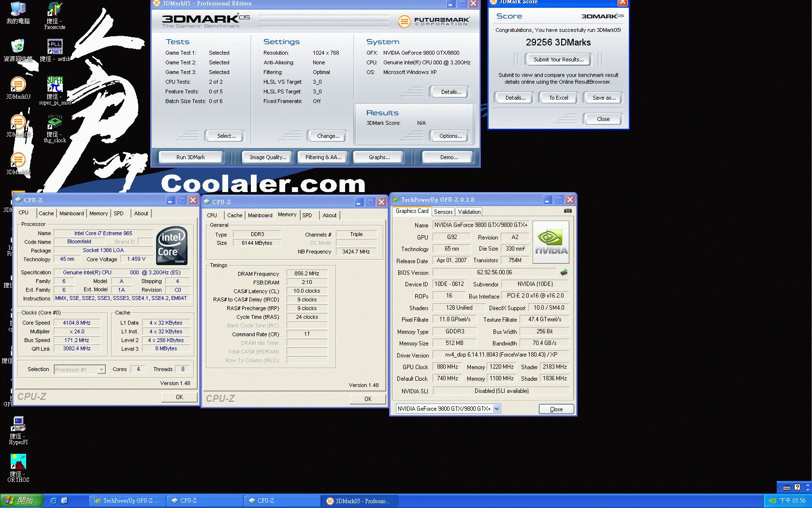Screen dimensions: 812x508
Task: Click the Core Speed value 4104.8 MHz
Action: [x=77, y=323]
